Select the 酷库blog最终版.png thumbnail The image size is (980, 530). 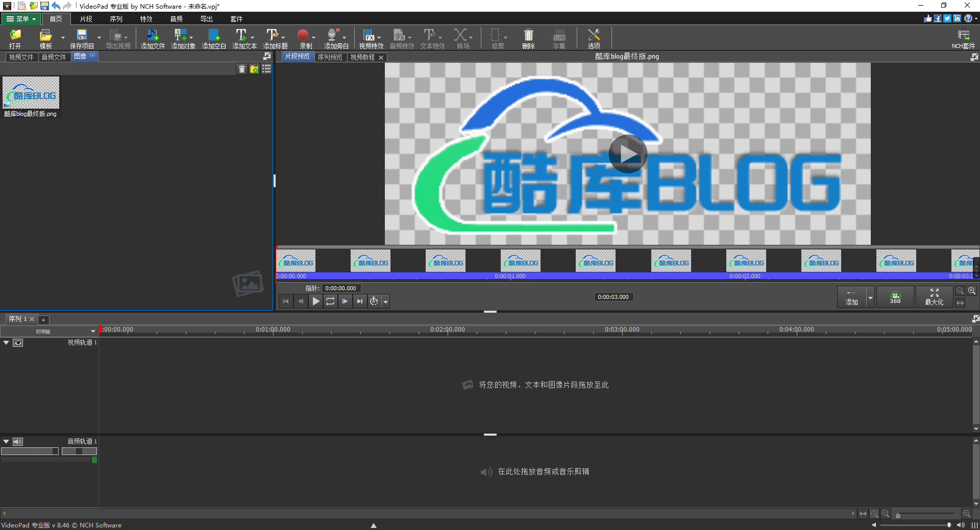coord(30,93)
